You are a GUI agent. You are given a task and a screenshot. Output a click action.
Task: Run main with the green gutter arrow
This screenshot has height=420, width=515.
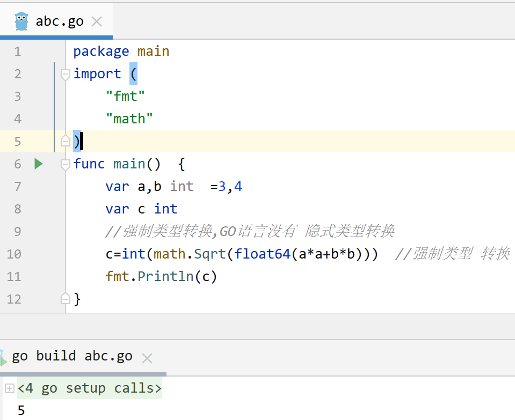click(38, 164)
